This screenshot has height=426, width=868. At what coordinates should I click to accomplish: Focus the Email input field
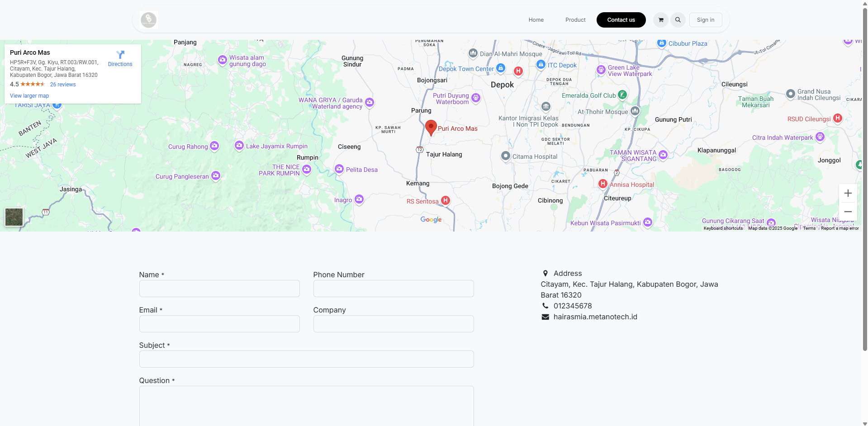click(x=219, y=324)
